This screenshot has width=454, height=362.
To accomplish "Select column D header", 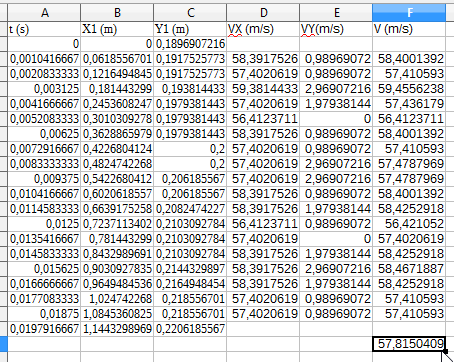I will [x=263, y=13].
